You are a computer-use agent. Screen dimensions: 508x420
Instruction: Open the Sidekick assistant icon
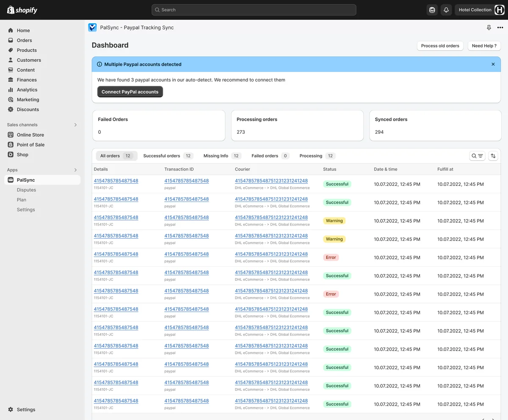coord(432,10)
